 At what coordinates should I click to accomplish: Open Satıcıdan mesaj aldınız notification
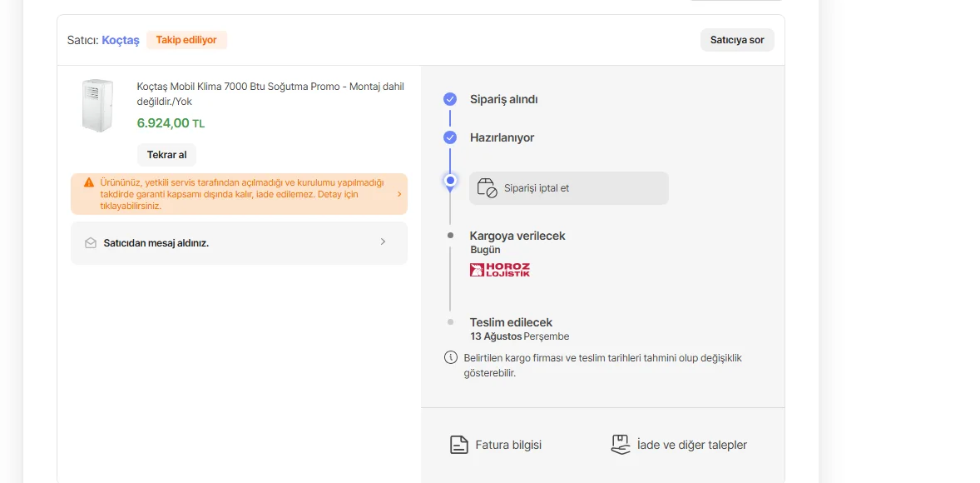(x=239, y=243)
